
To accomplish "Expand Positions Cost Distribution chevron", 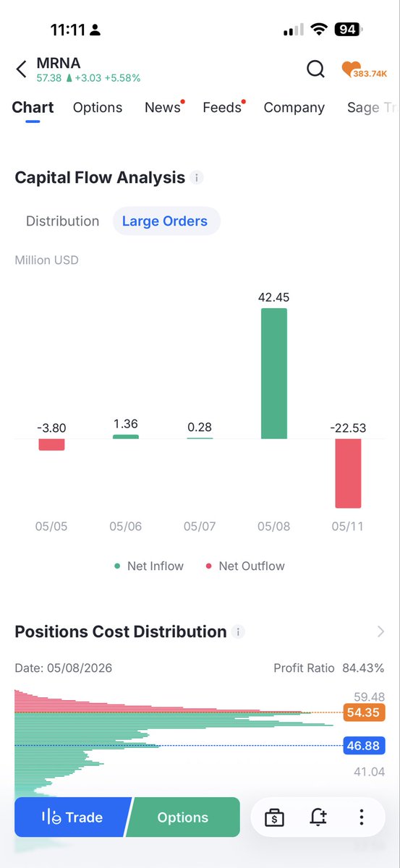I will pos(381,631).
